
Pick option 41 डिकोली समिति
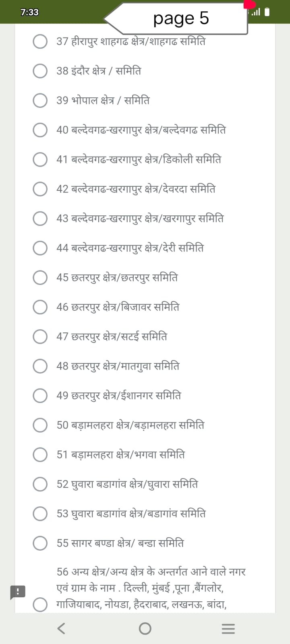(x=40, y=159)
